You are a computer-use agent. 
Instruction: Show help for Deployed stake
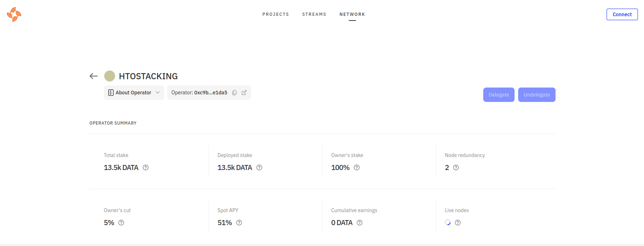coord(259,167)
